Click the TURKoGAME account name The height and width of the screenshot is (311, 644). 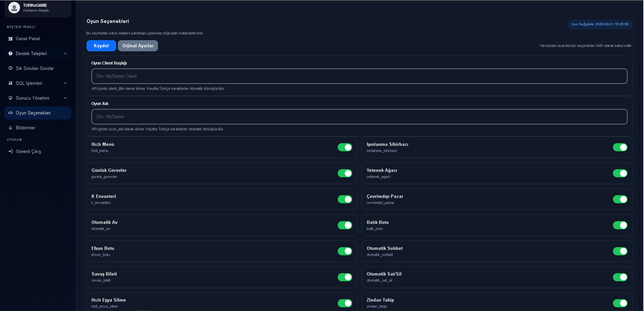coord(35,5)
